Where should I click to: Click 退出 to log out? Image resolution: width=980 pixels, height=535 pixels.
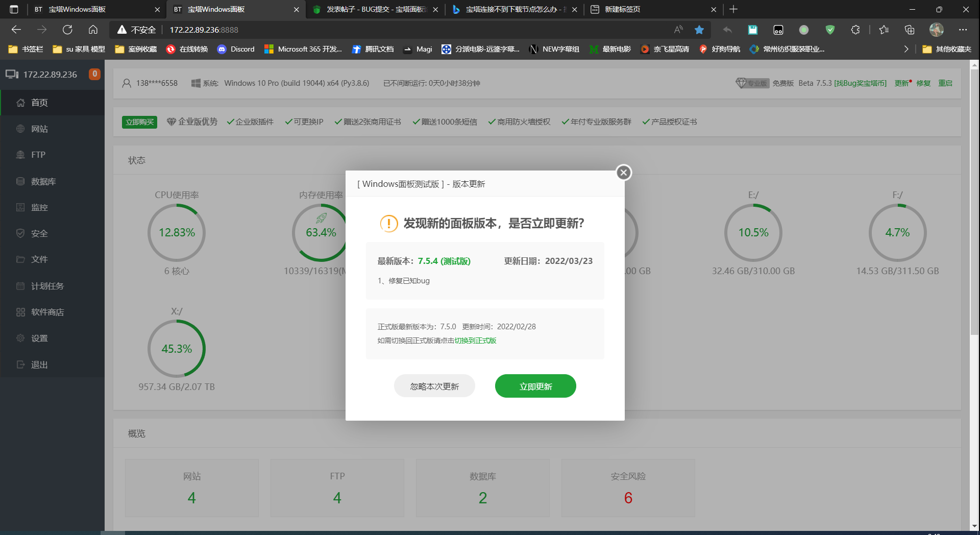click(x=52, y=364)
